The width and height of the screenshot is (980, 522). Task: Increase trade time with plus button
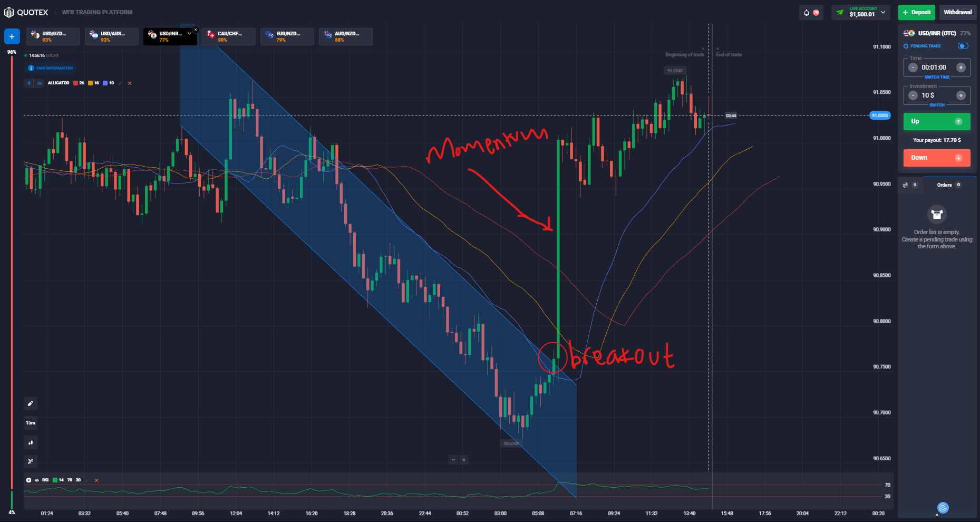[x=961, y=67]
